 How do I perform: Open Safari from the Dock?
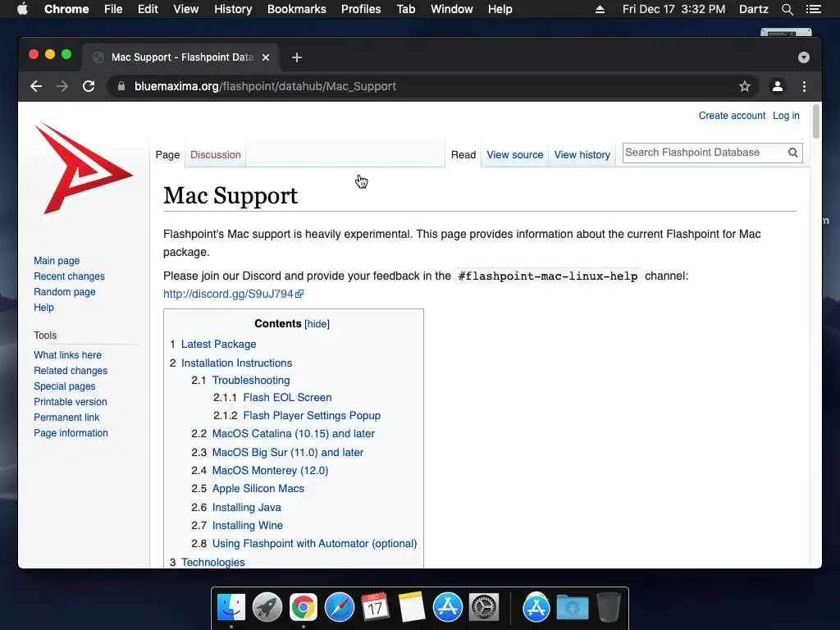pos(340,608)
